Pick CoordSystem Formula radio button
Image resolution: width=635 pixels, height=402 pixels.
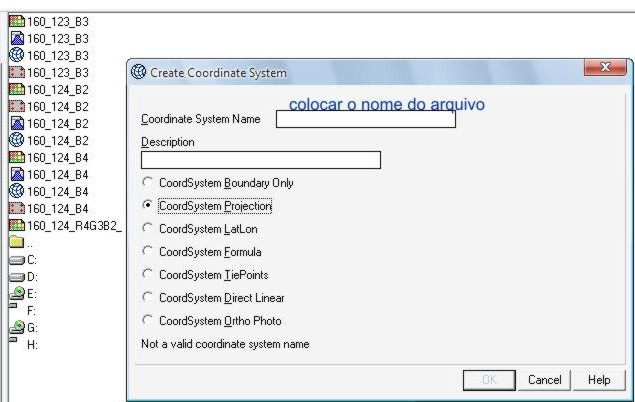(149, 252)
